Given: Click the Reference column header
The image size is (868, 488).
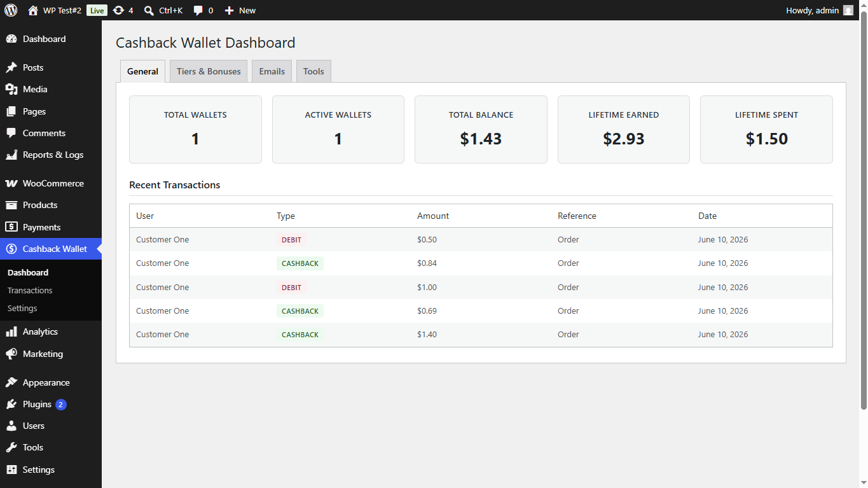Looking at the screenshot, I should (577, 216).
